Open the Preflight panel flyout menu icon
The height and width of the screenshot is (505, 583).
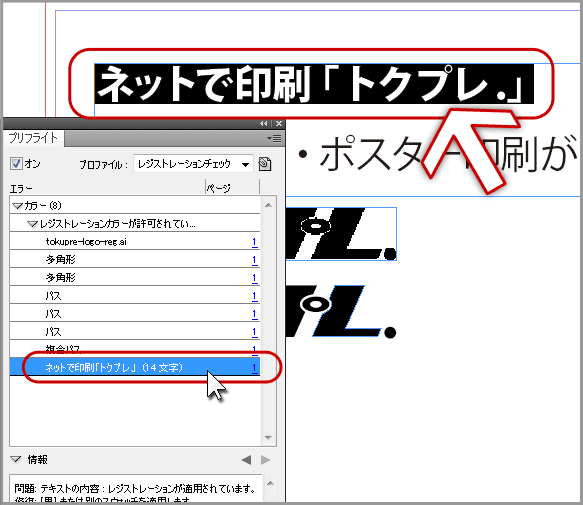[274, 139]
